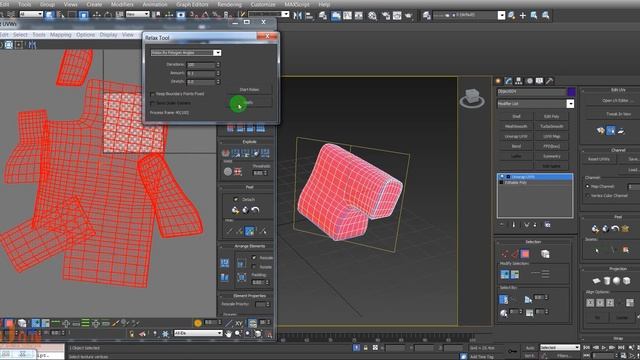The width and height of the screenshot is (640, 360).
Task: Apply Box Map projection icon
Action: coord(627,280)
